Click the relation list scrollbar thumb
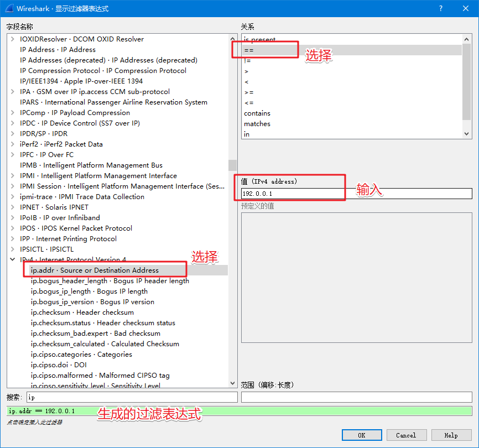This screenshot has width=479, height=448. coord(466,82)
